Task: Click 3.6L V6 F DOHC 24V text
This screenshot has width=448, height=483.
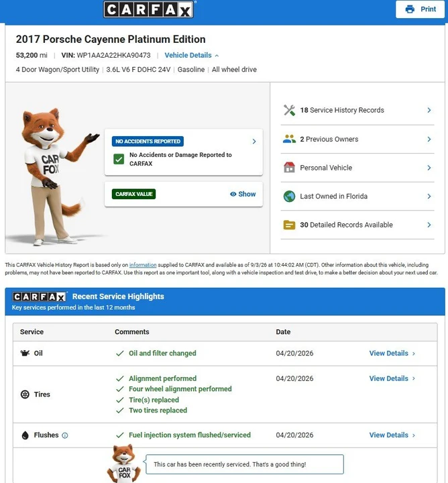Action: tap(138, 70)
